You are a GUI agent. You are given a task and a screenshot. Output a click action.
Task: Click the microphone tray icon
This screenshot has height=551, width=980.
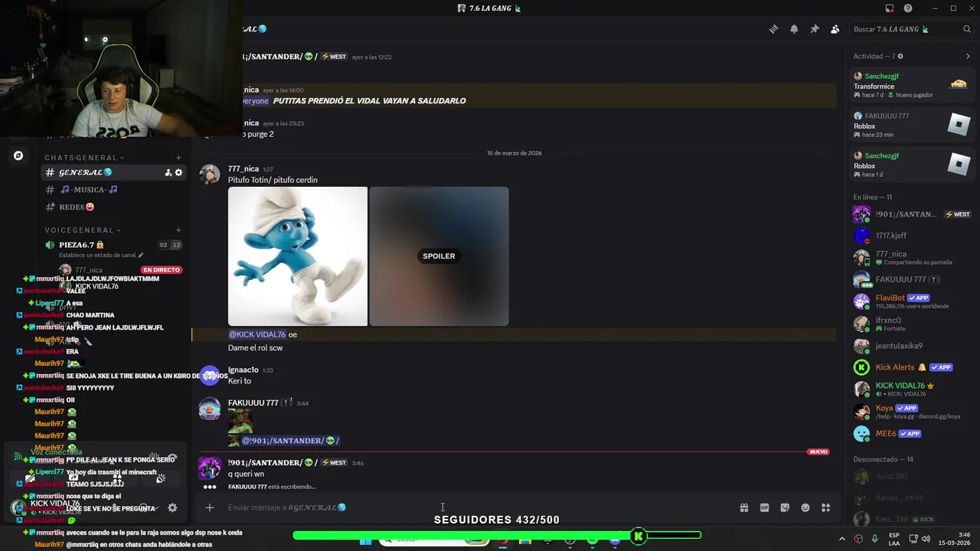point(874,539)
